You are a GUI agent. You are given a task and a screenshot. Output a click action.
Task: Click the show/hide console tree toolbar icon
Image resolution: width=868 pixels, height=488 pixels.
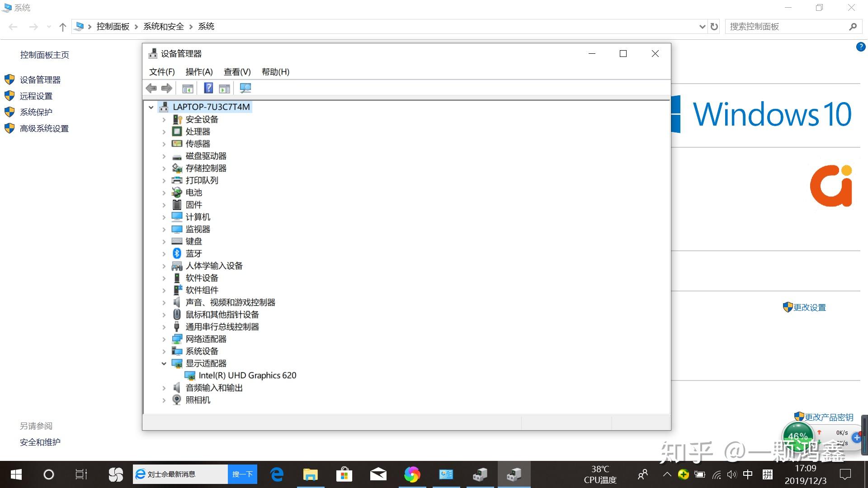[x=188, y=89]
